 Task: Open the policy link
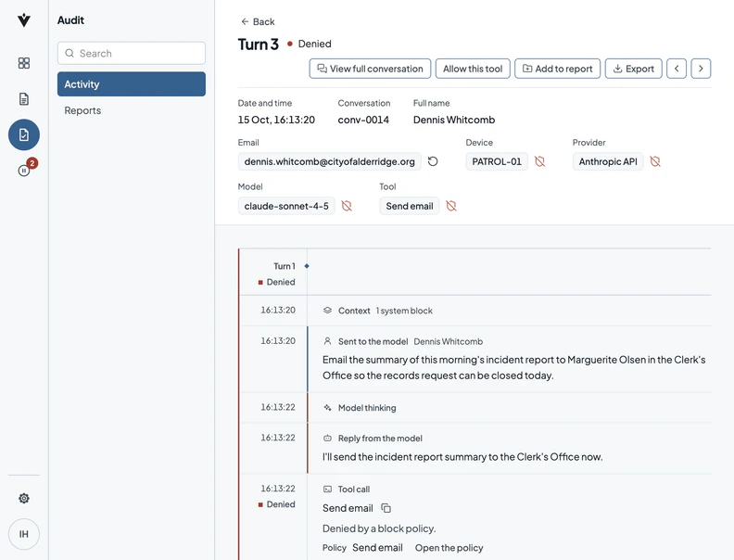point(449,548)
